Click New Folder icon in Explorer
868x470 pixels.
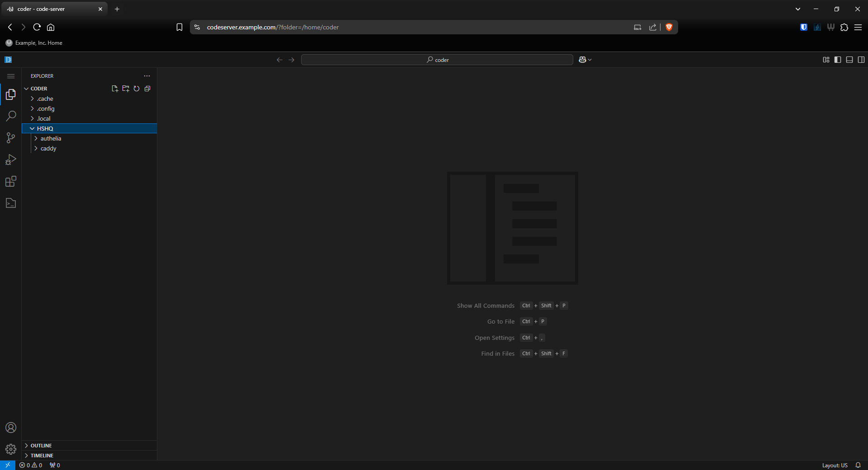pos(126,89)
